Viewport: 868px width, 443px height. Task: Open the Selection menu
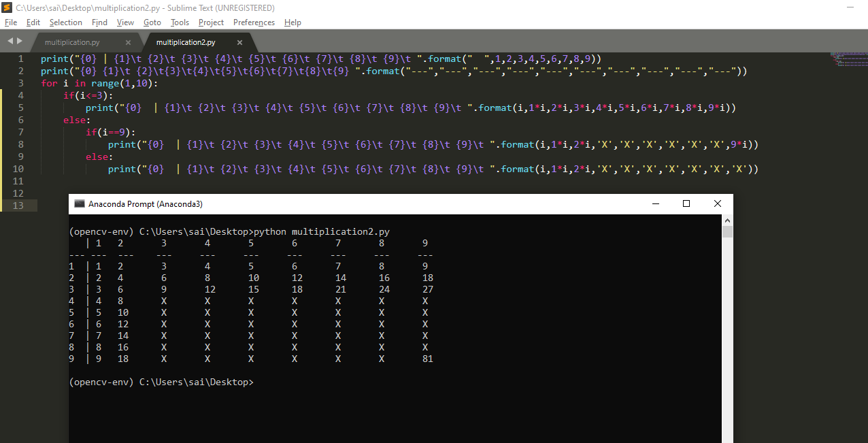pos(66,22)
